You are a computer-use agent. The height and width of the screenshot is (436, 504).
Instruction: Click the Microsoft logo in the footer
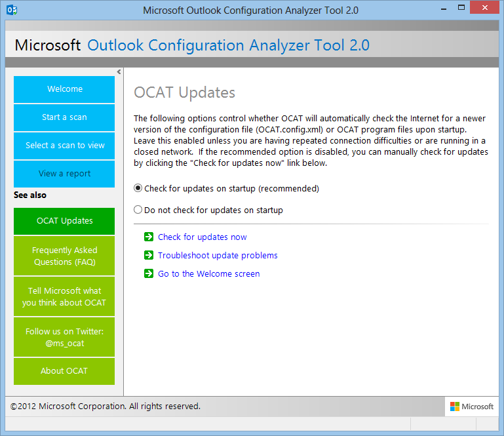471,406
